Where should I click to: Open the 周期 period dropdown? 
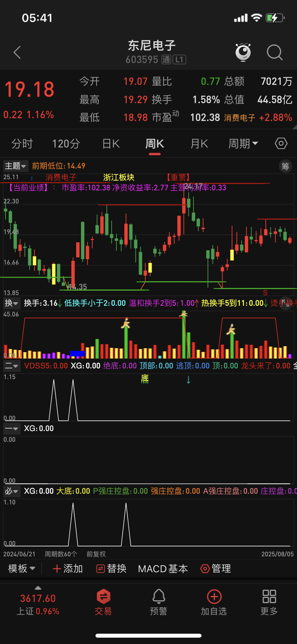point(243,144)
